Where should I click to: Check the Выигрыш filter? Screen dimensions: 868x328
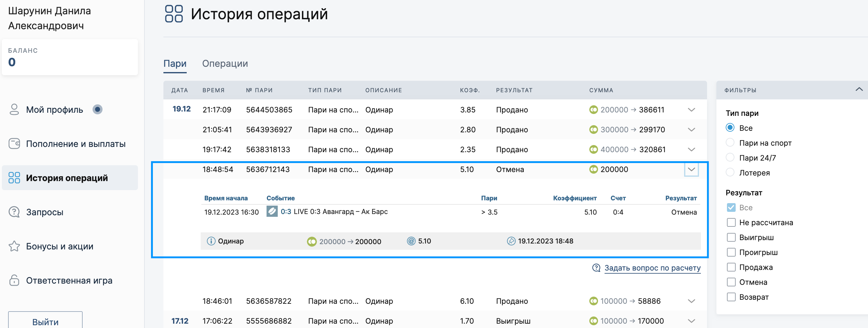pyautogui.click(x=731, y=237)
